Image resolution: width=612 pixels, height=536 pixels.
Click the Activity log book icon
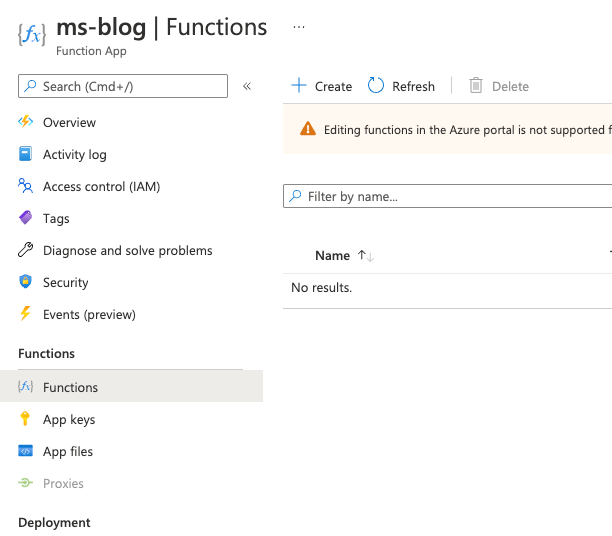tap(25, 154)
